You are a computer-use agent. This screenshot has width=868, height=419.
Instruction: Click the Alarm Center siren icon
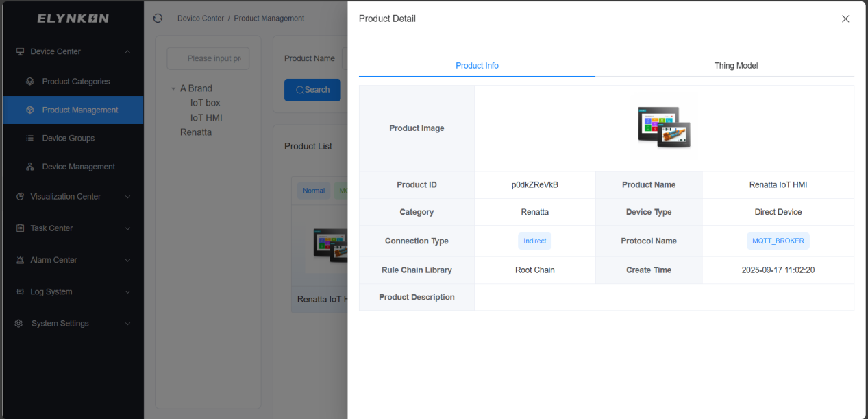(x=20, y=260)
